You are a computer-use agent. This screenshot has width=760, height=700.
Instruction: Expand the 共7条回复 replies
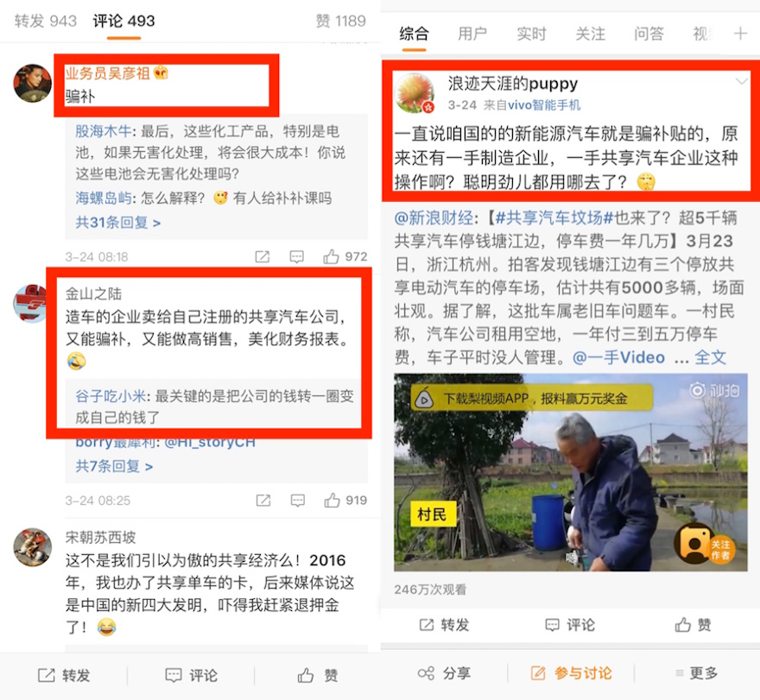pos(114,466)
